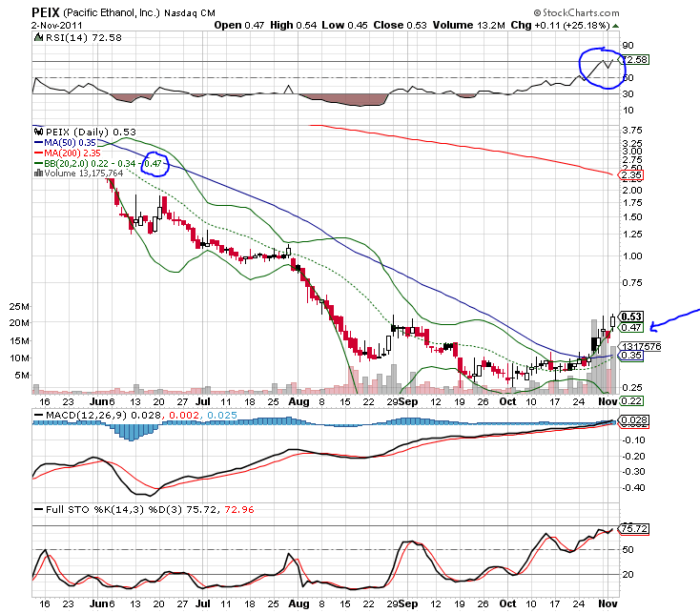Click the "Chg +0.11 (+25.18%)" change value
The height and width of the screenshot is (613, 700).
[x=560, y=25]
